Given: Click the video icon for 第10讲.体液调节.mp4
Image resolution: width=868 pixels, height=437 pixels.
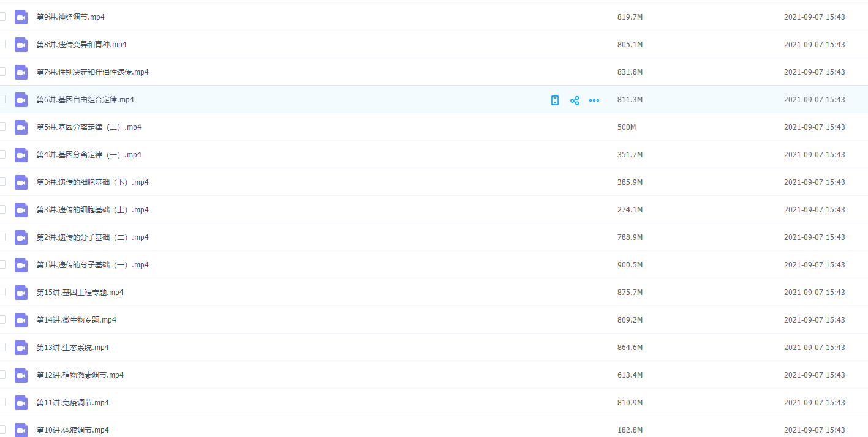Looking at the screenshot, I should (21, 430).
